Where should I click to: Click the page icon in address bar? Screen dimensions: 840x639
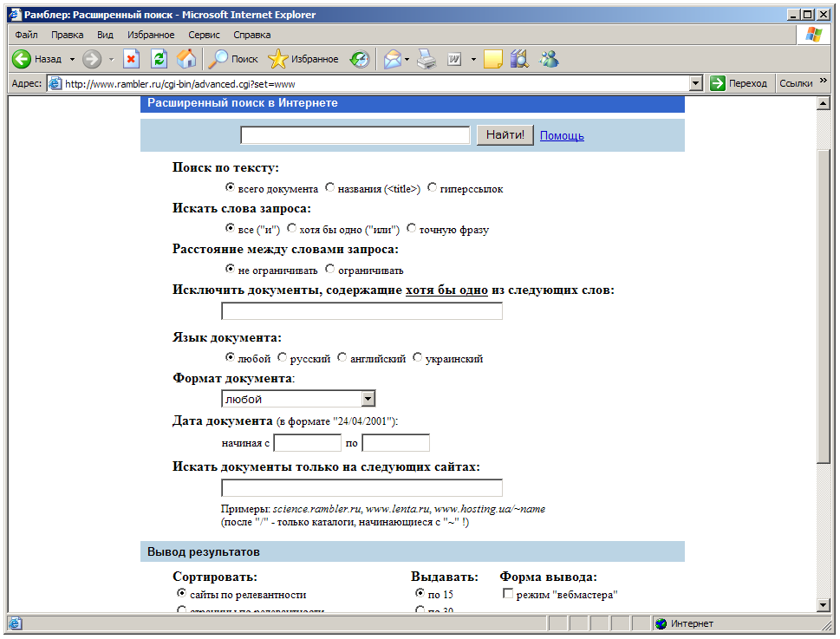tap(55, 83)
